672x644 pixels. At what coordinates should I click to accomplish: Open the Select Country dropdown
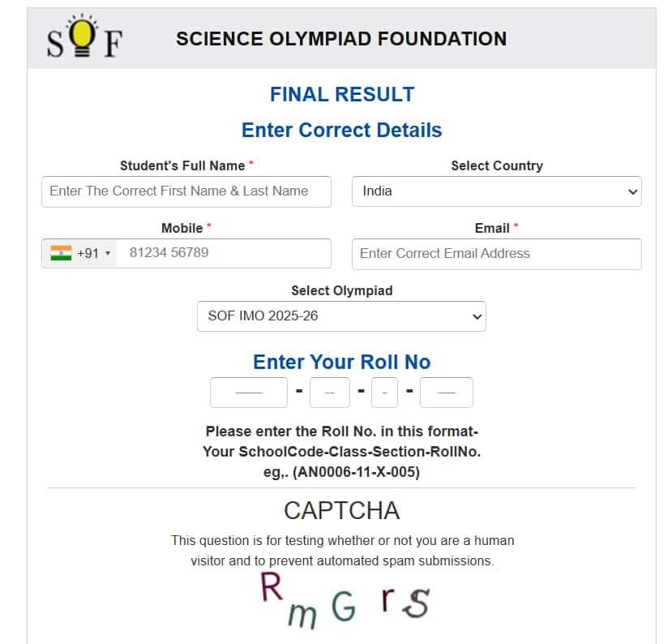(497, 191)
